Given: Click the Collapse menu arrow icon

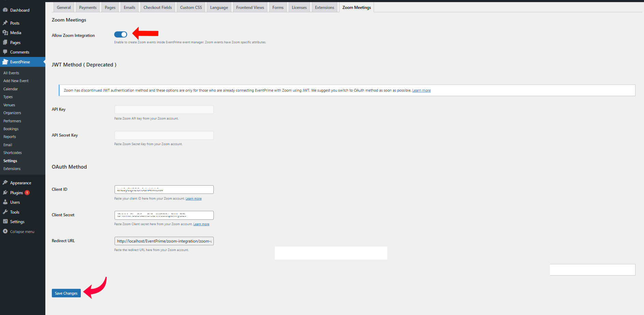Looking at the screenshot, I should click(x=5, y=231).
